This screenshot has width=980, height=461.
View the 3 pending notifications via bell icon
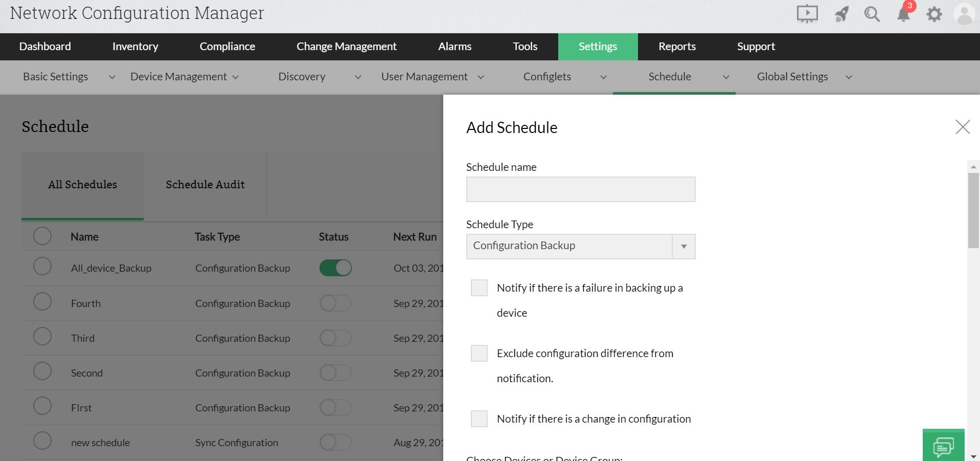pyautogui.click(x=903, y=14)
